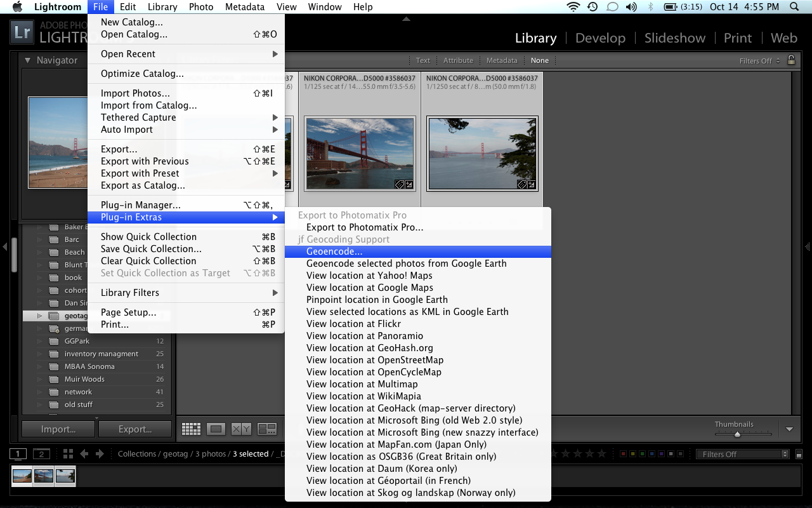Collapse the Navigator panel triangle
Image resolution: width=812 pixels, height=508 pixels.
[x=28, y=60]
